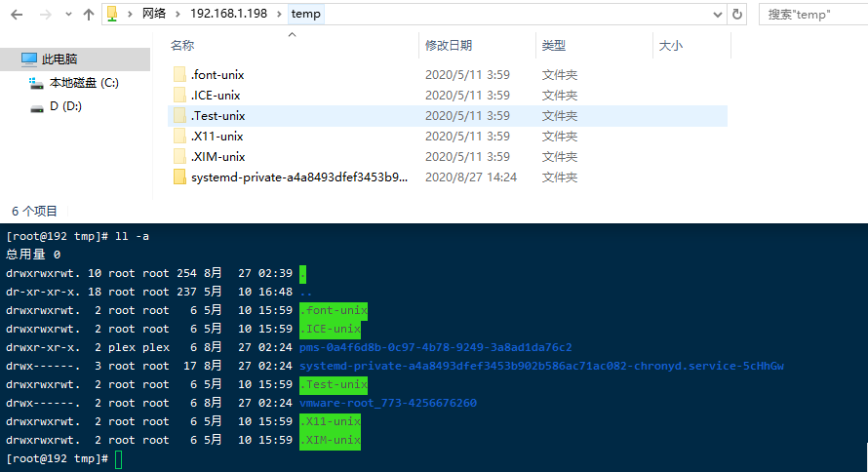Expand the chevron after 网络 breadcrumb
This screenshot has height=472, width=868.
[178, 15]
